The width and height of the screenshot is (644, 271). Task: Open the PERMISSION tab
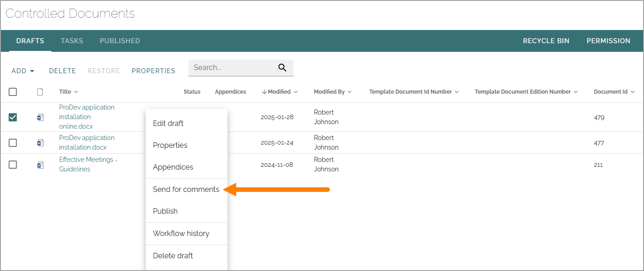pyautogui.click(x=609, y=41)
